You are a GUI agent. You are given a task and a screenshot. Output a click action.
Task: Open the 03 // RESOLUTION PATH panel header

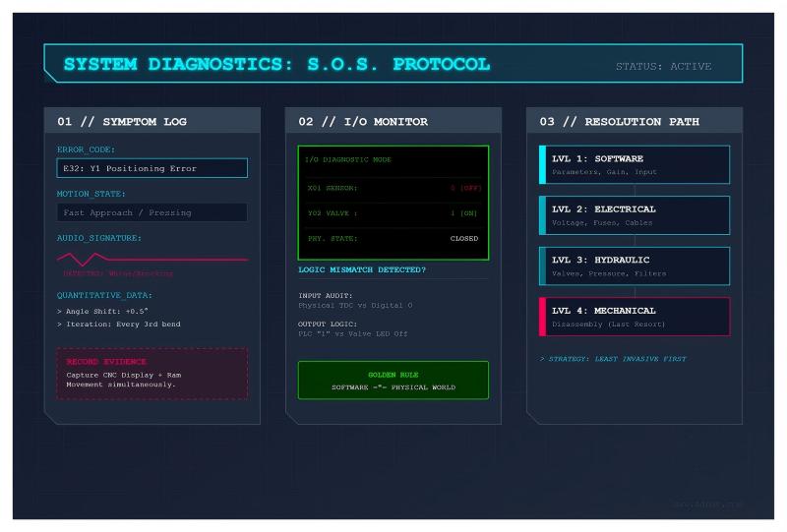point(634,121)
